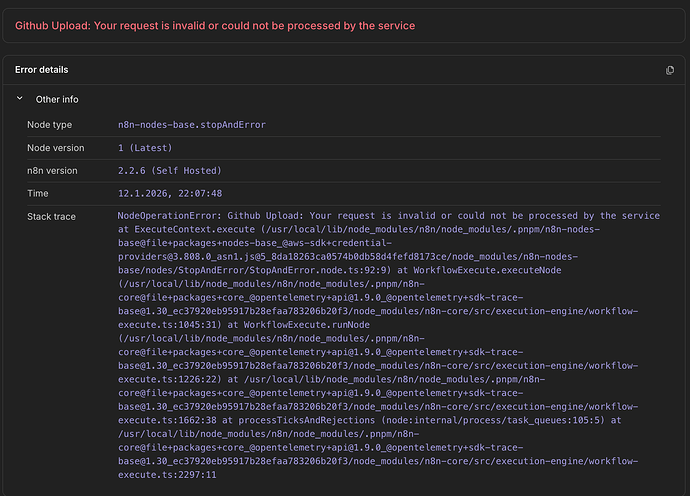This screenshot has height=496, width=690.
Task: Copy the error details using the copy icon
Action: pyautogui.click(x=670, y=70)
